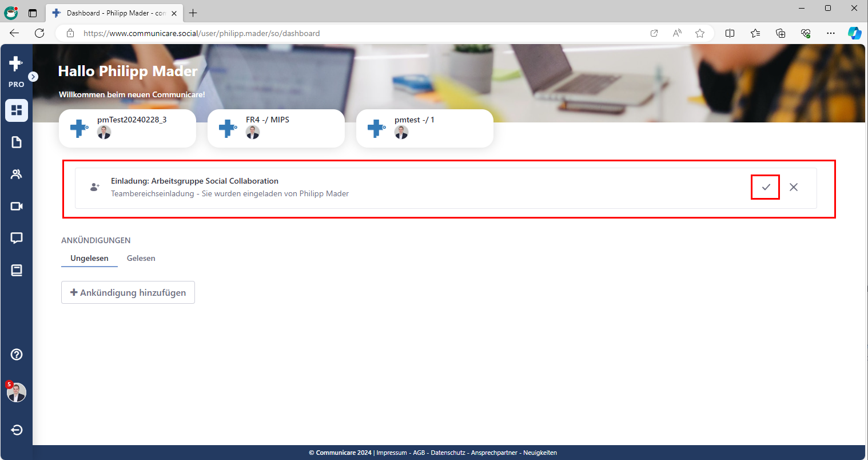Screen dimensions: 868x460
Task: View site information lock icon
Action: (x=70, y=33)
